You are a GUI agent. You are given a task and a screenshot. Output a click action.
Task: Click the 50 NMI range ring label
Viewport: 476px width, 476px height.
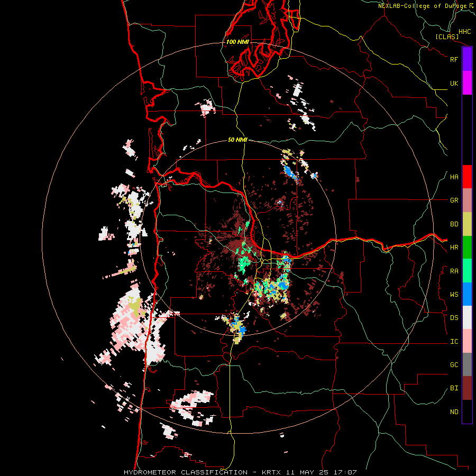237,140
